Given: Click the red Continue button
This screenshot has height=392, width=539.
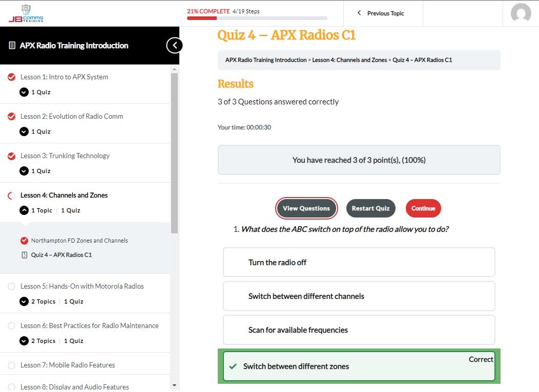Looking at the screenshot, I should (423, 208).
